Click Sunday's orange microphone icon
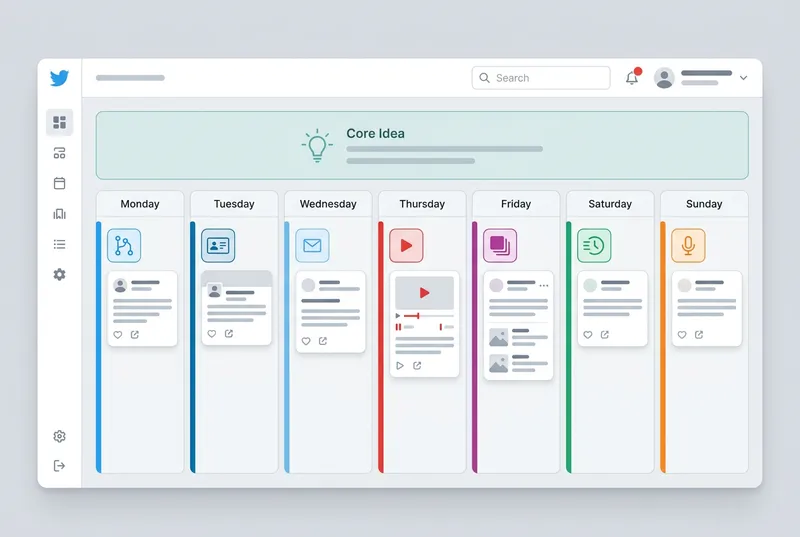The image size is (800, 537). (x=688, y=245)
